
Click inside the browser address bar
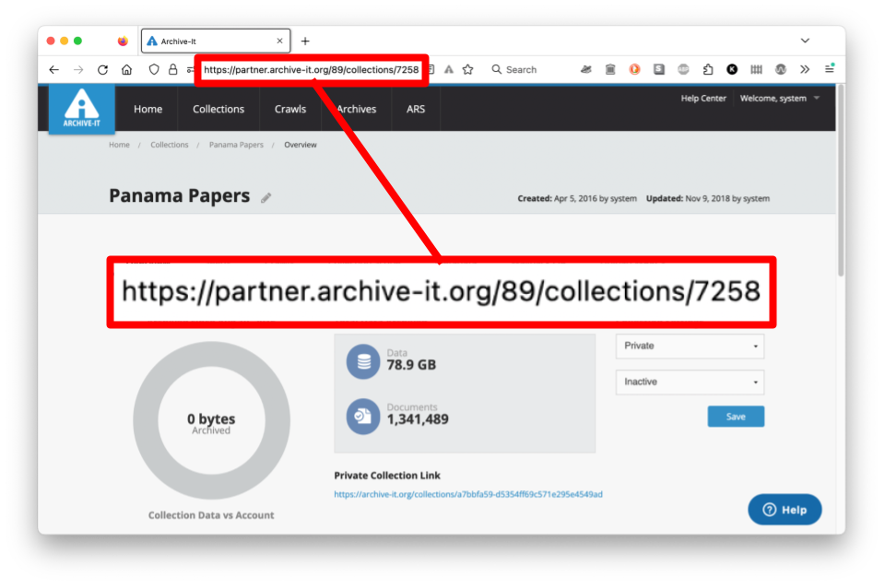(311, 69)
